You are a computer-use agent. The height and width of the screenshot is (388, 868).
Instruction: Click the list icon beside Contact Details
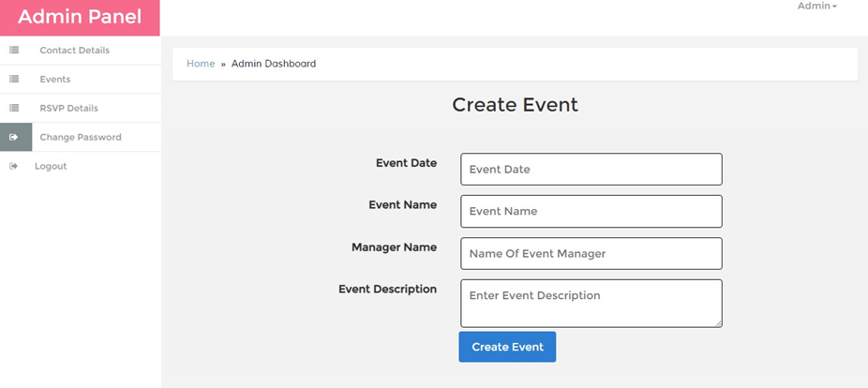coord(14,51)
